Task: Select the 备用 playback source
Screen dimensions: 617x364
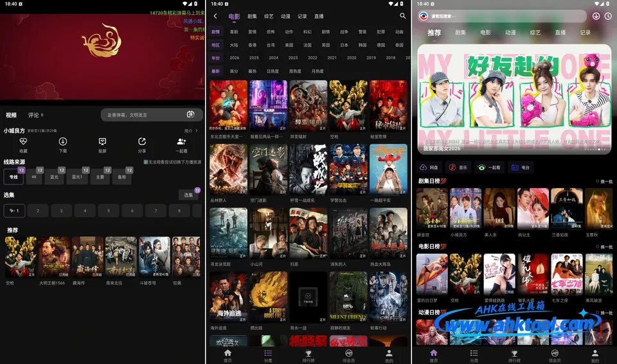Action: point(122,177)
